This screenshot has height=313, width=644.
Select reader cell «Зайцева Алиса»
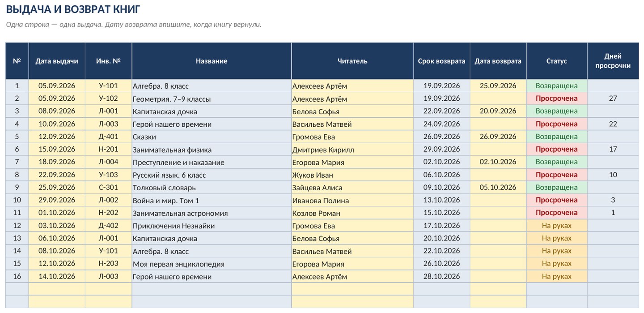pos(352,188)
